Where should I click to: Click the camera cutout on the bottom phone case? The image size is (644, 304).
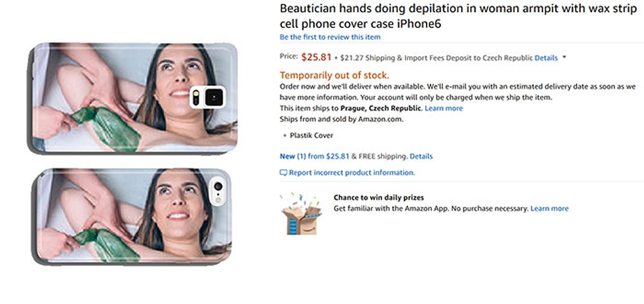217,189
